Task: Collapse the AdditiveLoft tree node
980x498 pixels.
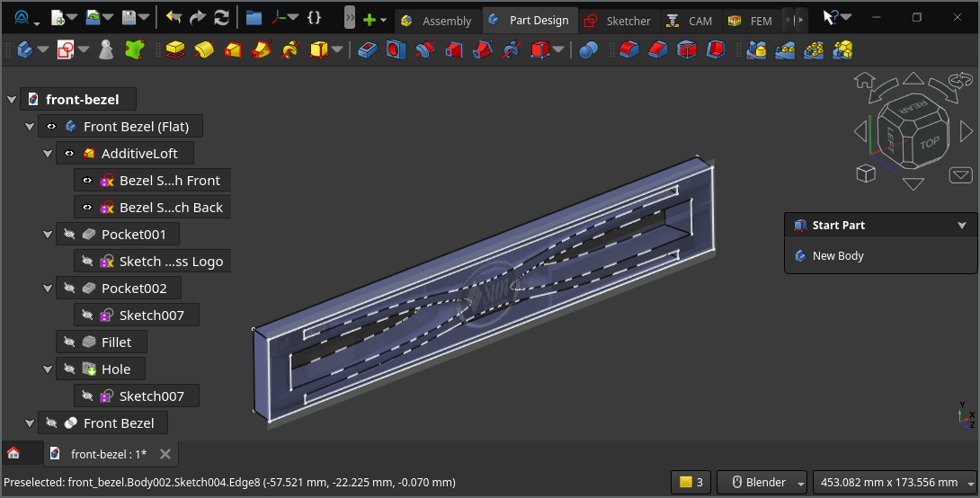Action: point(48,154)
